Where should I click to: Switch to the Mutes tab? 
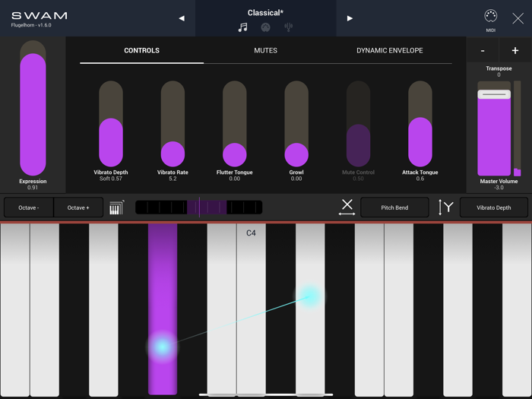coord(265,51)
